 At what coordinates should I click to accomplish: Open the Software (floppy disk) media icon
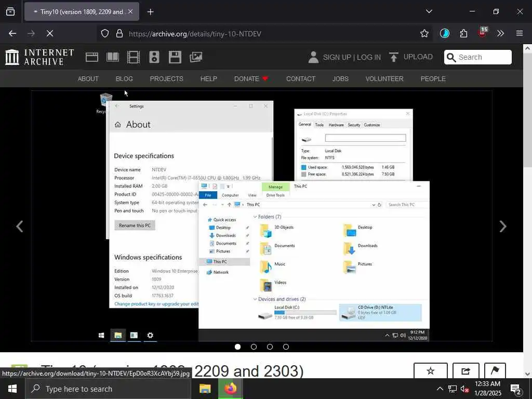click(175, 57)
